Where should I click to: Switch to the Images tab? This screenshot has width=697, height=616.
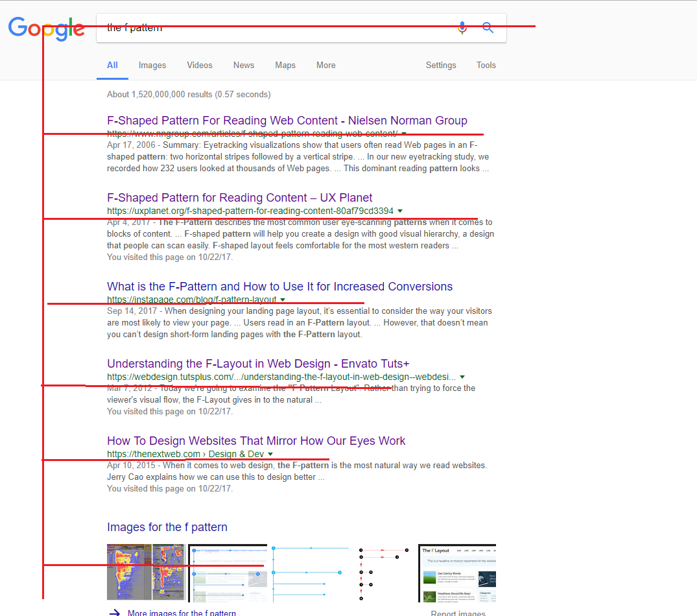(x=152, y=65)
